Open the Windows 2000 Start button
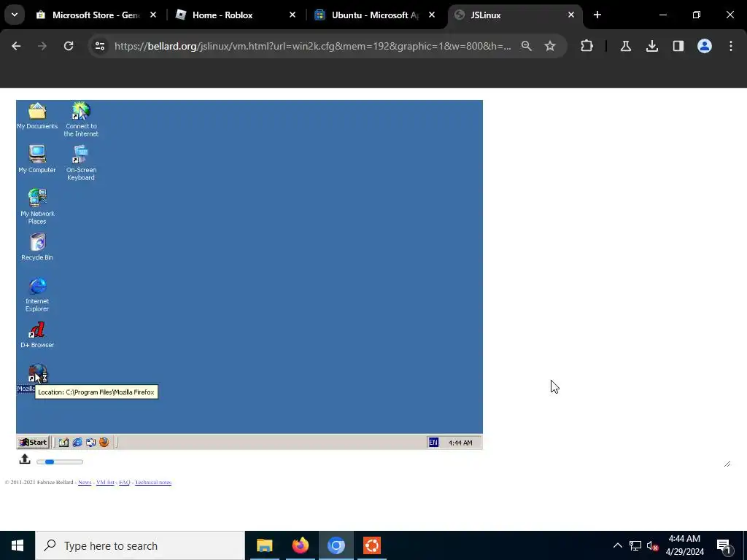Image resolution: width=747 pixels, height=560 pixels. click(x=34, y=443)
